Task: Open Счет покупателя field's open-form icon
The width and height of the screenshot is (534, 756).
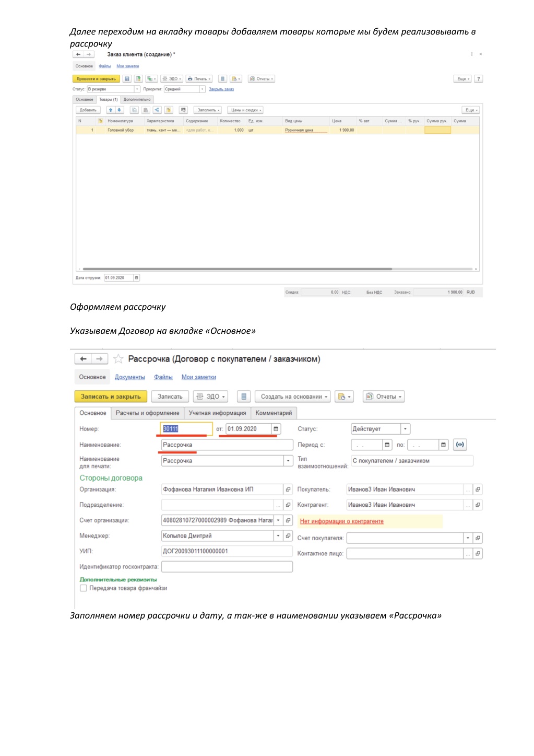Action: click(x=478, y=538)
